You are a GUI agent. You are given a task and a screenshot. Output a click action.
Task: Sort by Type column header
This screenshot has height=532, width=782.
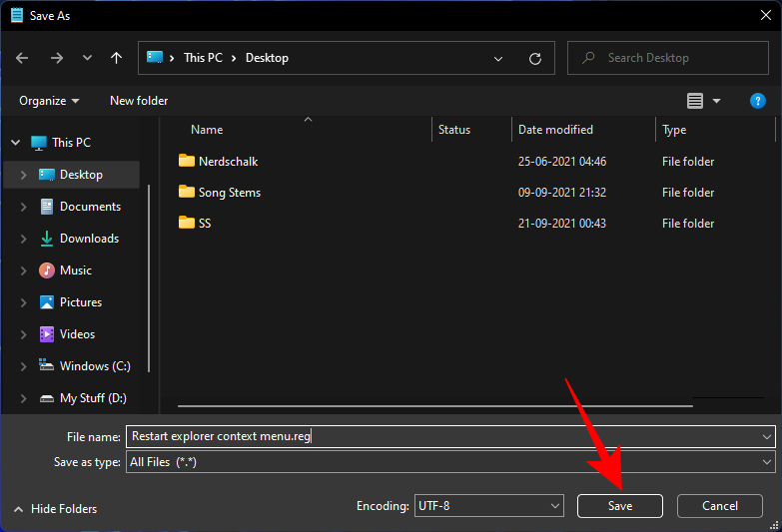click(x=674, y=130)
